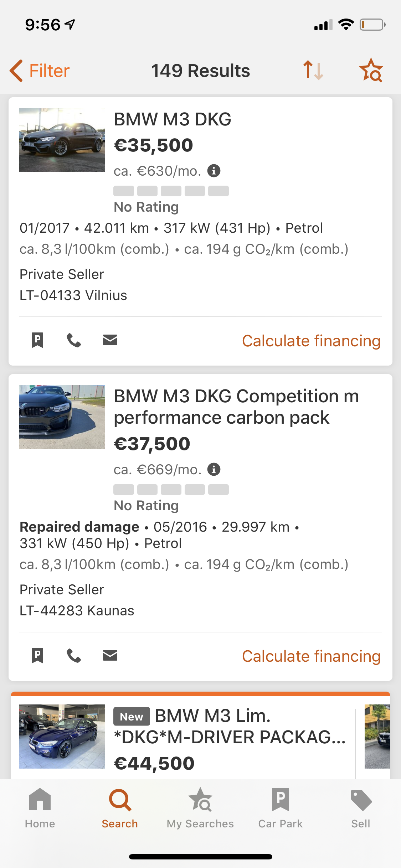Show info for the €630/mo. financing estimate
Screen dimensions: 401x868
pyautogui.click(x=214, y=171)
